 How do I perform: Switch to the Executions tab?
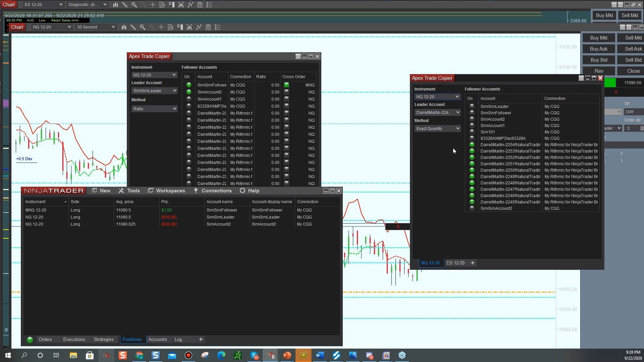74,340
